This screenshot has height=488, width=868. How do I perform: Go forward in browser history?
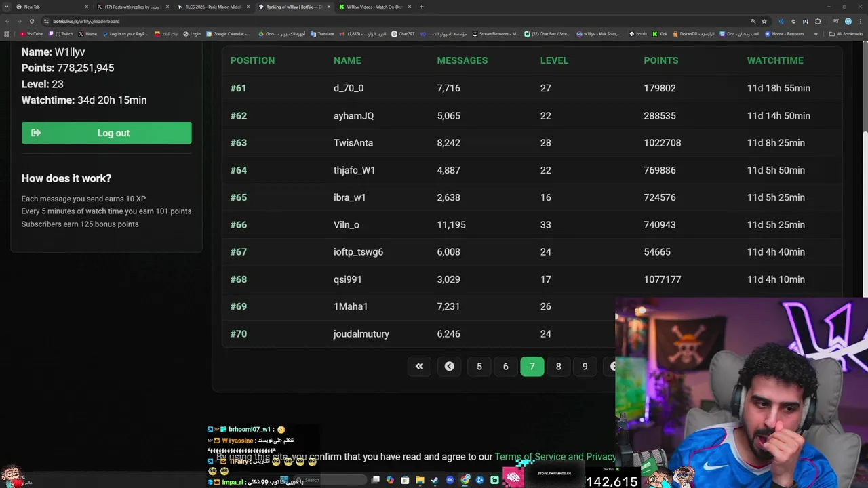pos(20,21)
